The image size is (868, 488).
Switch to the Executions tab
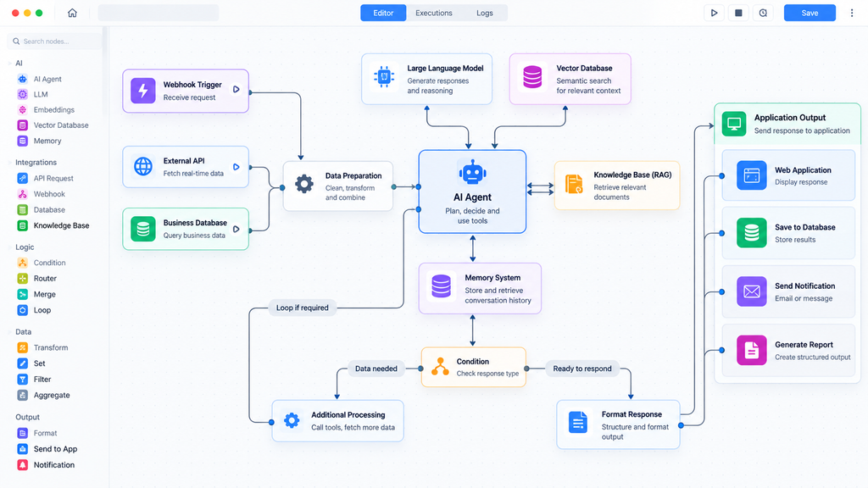[433, 13]
